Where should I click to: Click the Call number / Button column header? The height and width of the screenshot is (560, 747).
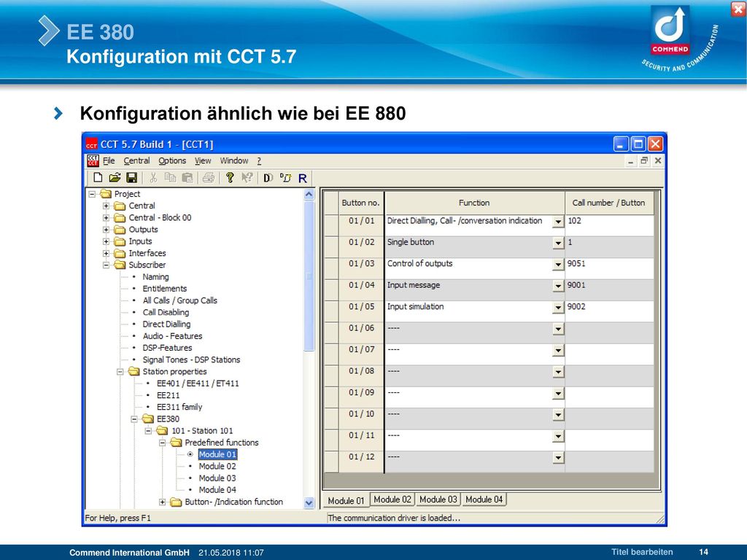tap(609, 203)
